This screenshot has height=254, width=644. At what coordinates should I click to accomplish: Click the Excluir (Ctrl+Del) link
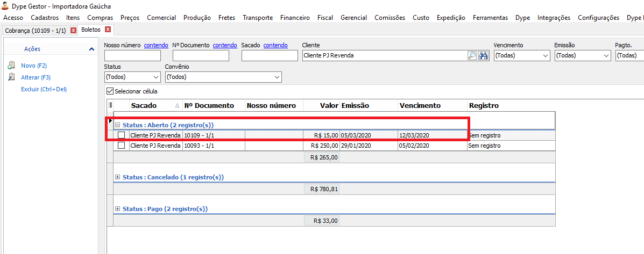(x=44, y=89)
